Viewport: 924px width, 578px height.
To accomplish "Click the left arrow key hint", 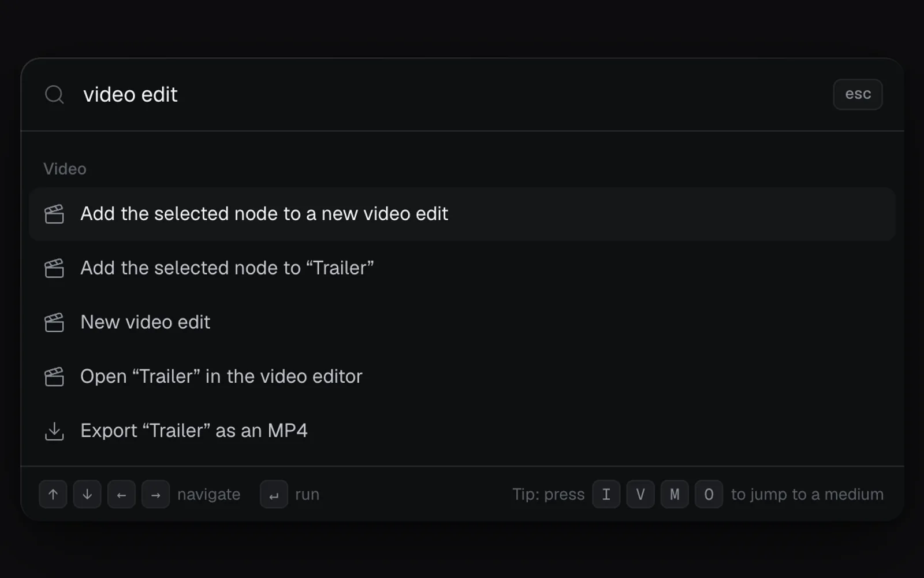I will pyautogui.click(x=121, y=494).
